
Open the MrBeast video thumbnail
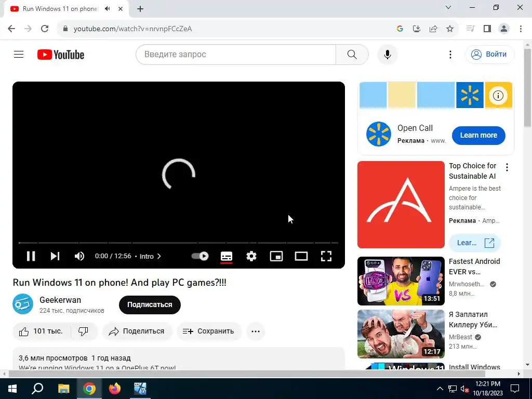pyautogui.click(x=401, y=334)
